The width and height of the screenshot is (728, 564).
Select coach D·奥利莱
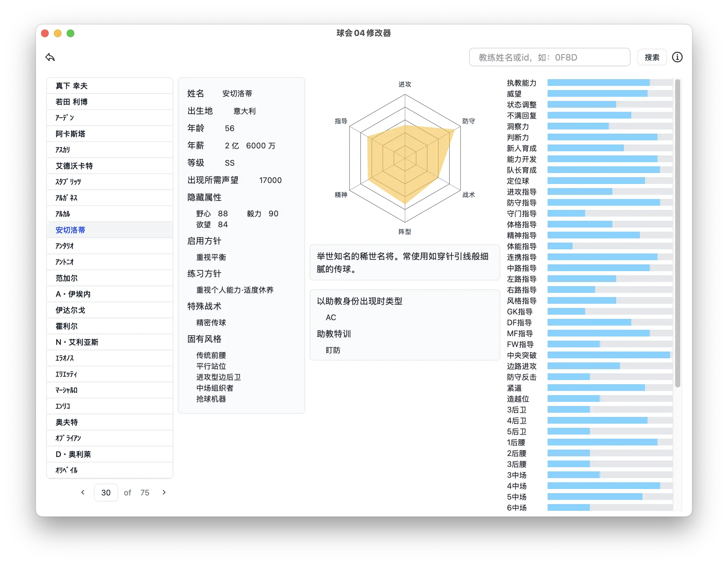(73, 454)
